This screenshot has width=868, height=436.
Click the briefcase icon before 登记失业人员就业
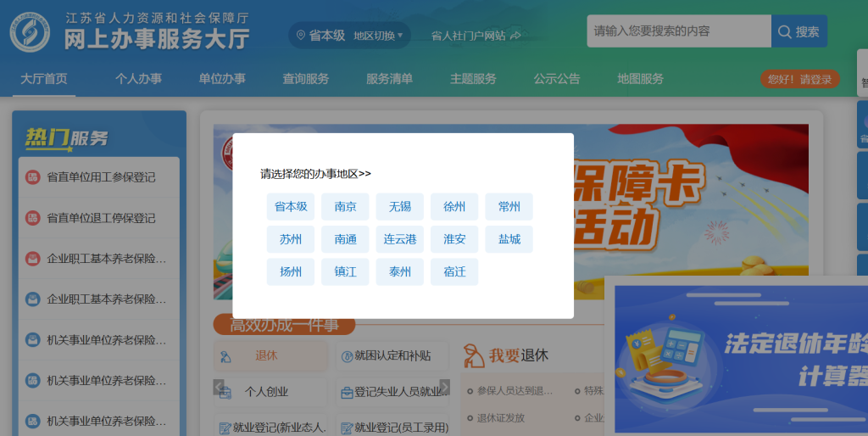tap(347, 393)
